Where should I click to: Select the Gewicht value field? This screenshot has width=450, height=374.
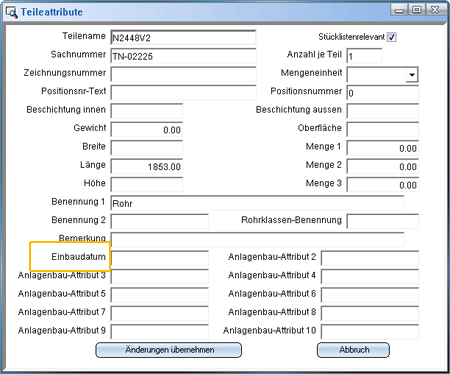(x=147, y=129)
